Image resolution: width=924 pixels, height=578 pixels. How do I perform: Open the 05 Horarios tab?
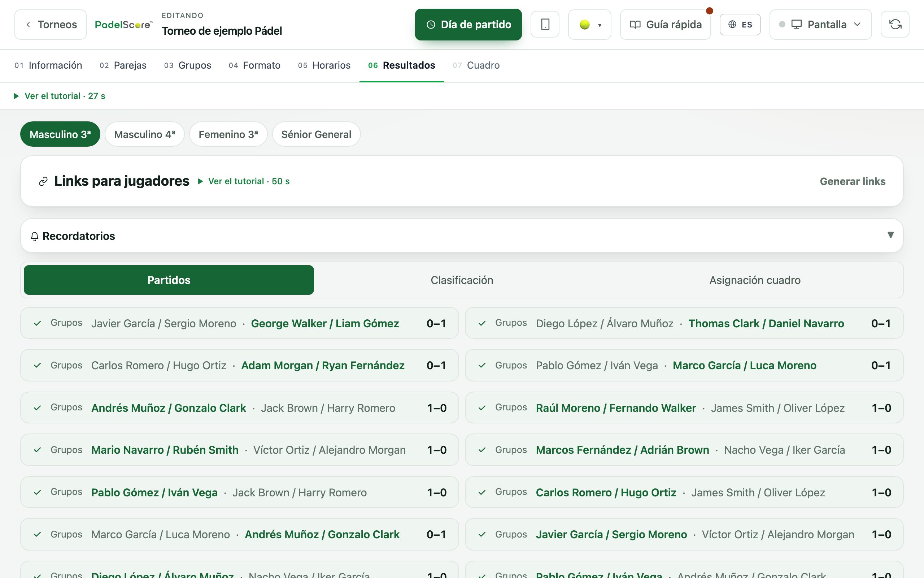[324, 65]
